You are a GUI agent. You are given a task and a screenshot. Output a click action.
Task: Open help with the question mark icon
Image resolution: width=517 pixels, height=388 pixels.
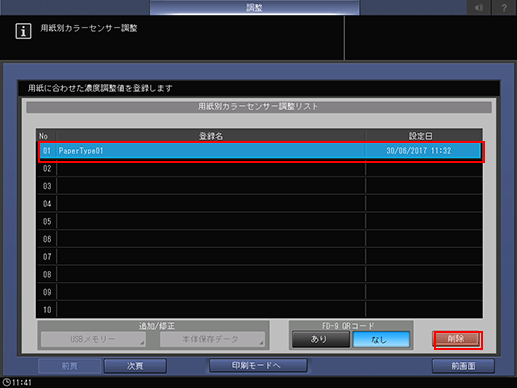(x=504, y=7)
